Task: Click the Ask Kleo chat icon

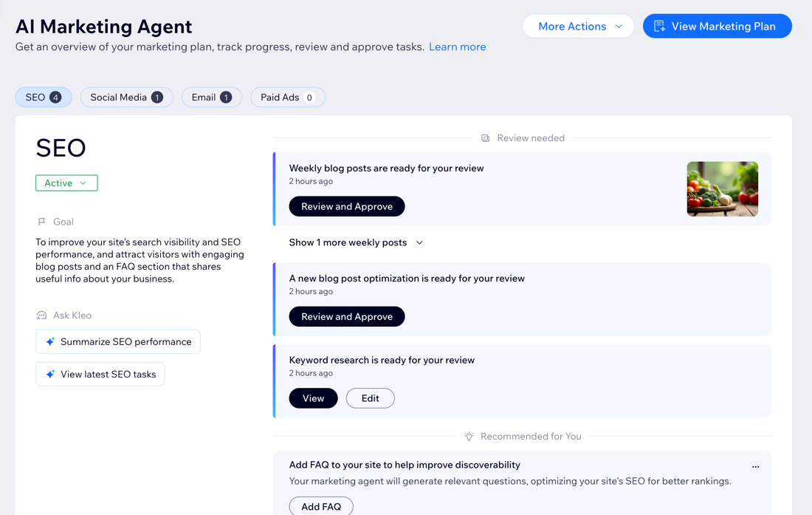Action: point(41,316)
